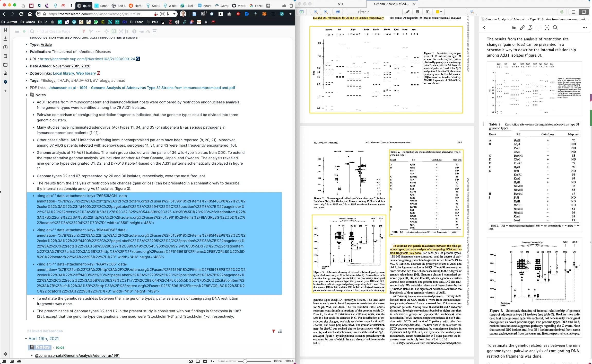Open the WhatsApp bookmark
This screenshot has height=364, width=592.
96,22
